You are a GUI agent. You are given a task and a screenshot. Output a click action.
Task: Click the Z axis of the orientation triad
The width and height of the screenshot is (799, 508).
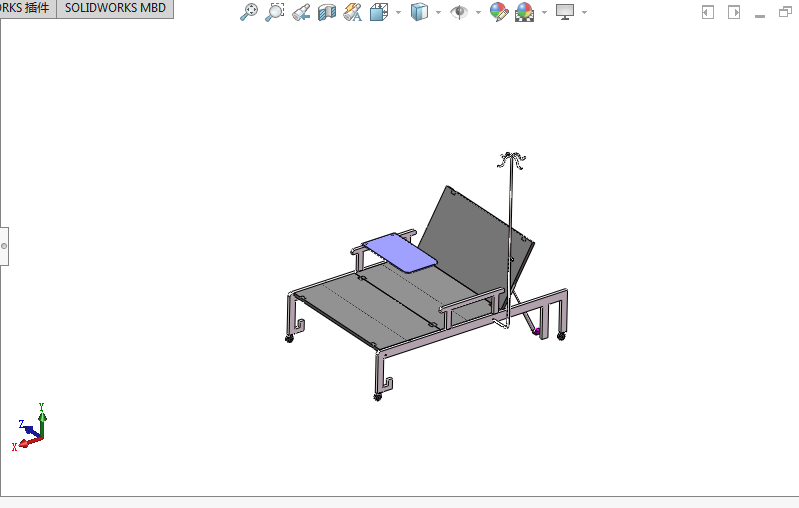point(32,431)
